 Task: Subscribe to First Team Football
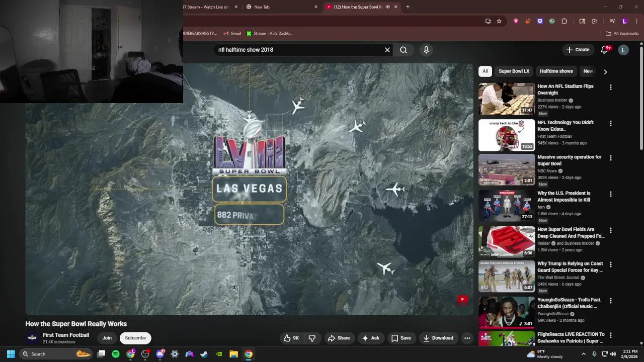coord(135,338)
